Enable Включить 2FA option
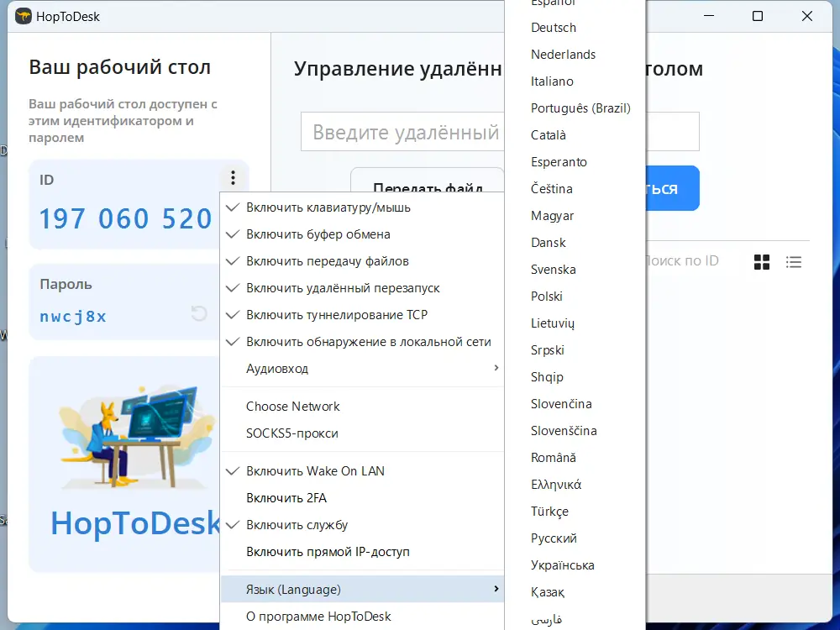Image resolution: width=840 pixels, height=630 pixels. [x=362, y=497]
